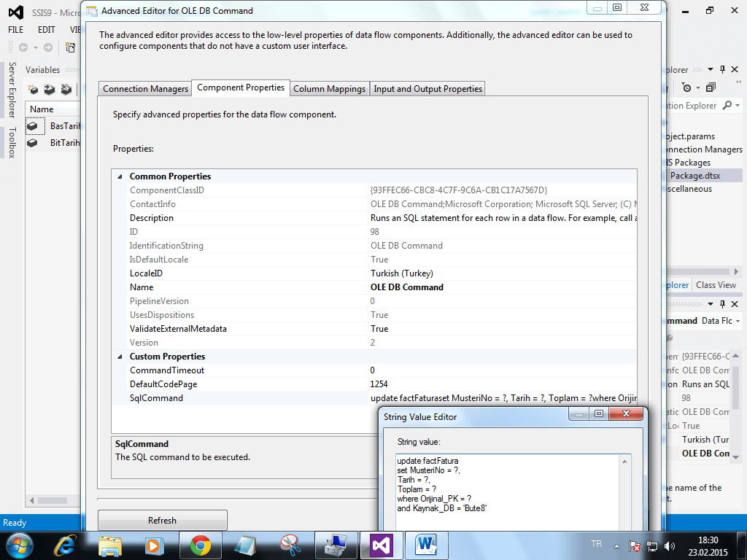Click the Navigate Backward toolbar arrow
The height and width of the screenshot is (560, 747).
click(x=23, y=47)
